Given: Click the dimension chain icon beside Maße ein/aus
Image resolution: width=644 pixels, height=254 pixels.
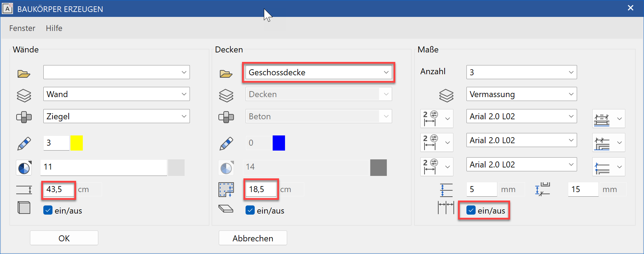Looking at the screenshot, I should 446,208.
